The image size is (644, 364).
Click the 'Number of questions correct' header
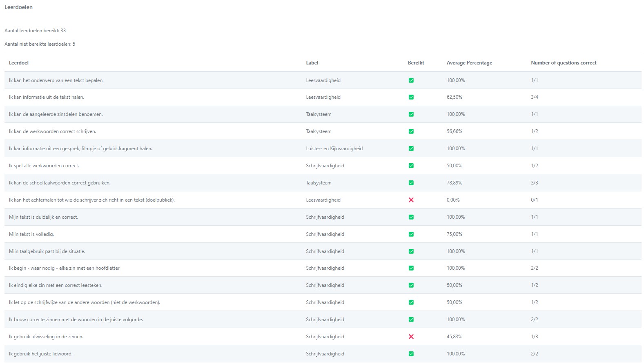coord(564,63)
